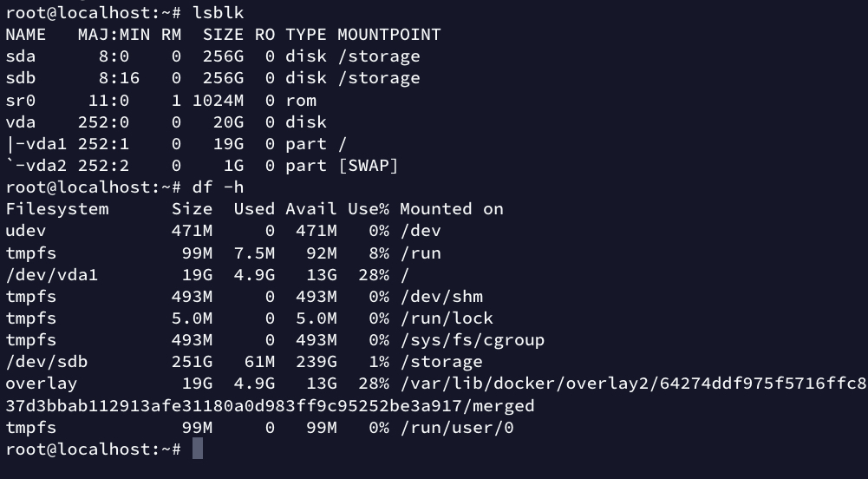Click the /dev/vda1 filesystem entry

coord(52,275)
